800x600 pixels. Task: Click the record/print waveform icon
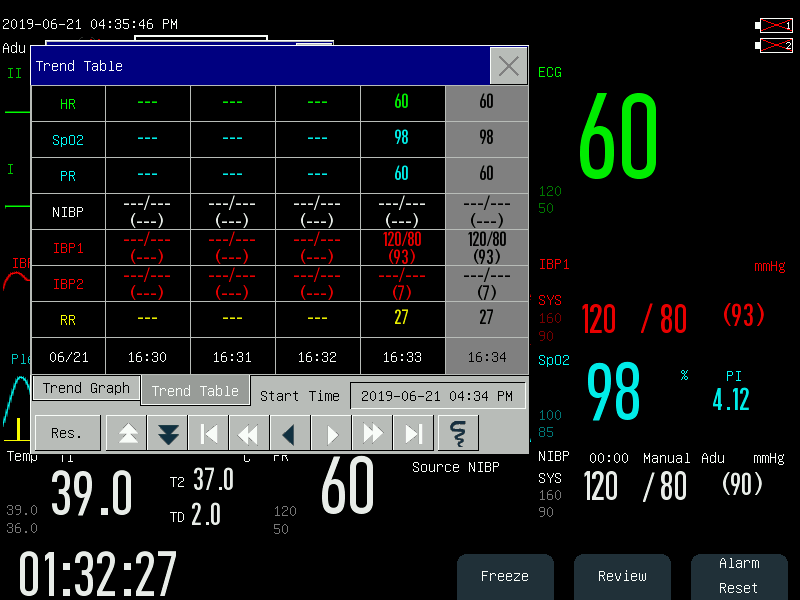(458, 433)
